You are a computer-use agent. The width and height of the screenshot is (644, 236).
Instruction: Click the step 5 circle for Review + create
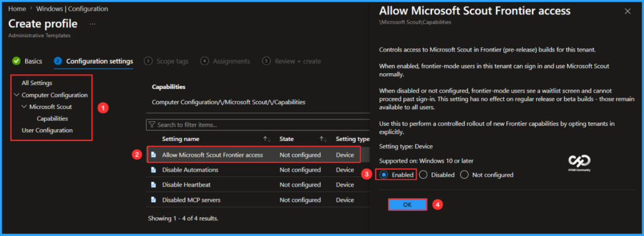pos(267,61)
